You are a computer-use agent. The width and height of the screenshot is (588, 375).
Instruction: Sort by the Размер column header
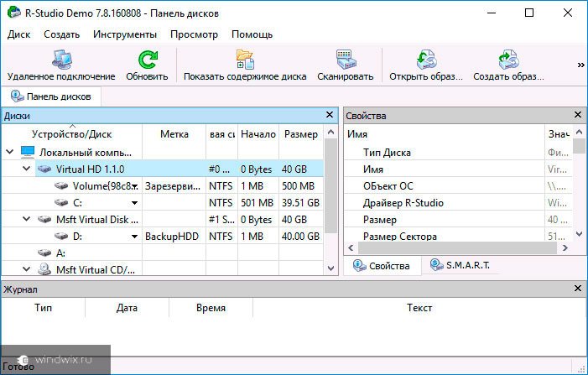pos(300,133)
